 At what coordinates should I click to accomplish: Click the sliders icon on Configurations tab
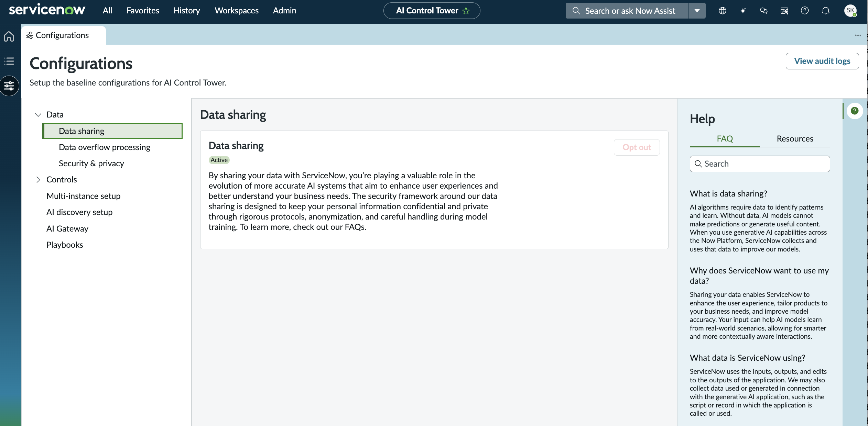[30, 35]
